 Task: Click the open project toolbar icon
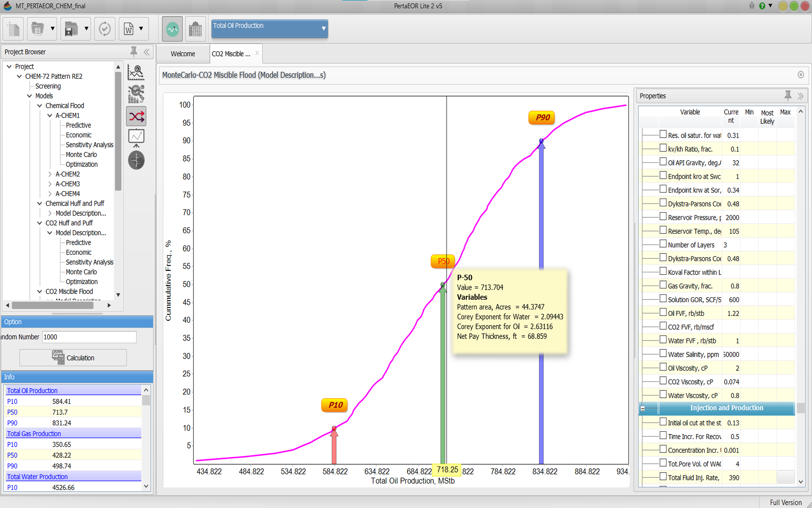(x=37, y=29)
